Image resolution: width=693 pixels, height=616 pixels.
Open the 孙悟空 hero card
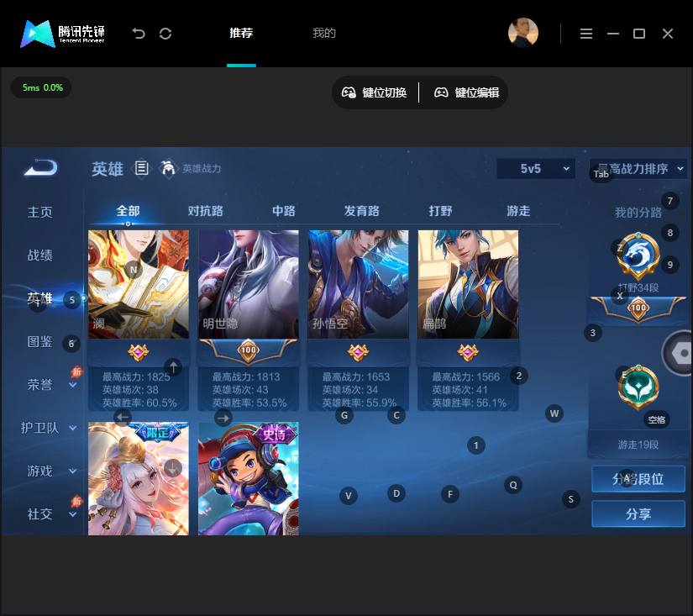click(358, 284)
